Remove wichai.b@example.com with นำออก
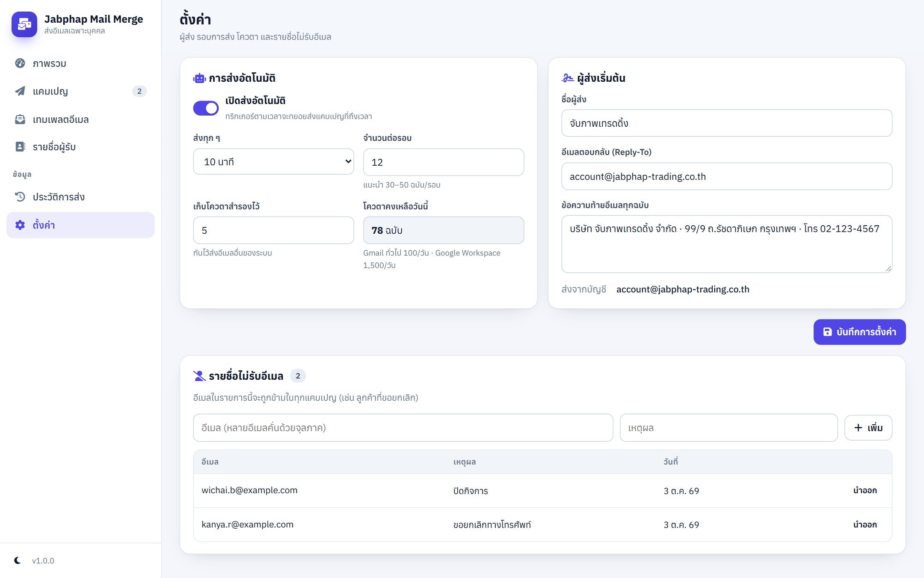 [865, 491]
